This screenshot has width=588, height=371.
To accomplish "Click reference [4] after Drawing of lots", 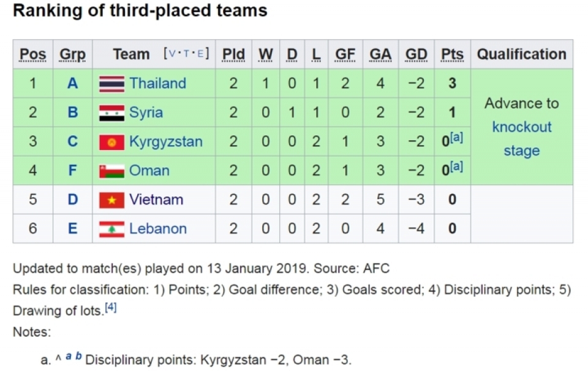I will (110, 307).
